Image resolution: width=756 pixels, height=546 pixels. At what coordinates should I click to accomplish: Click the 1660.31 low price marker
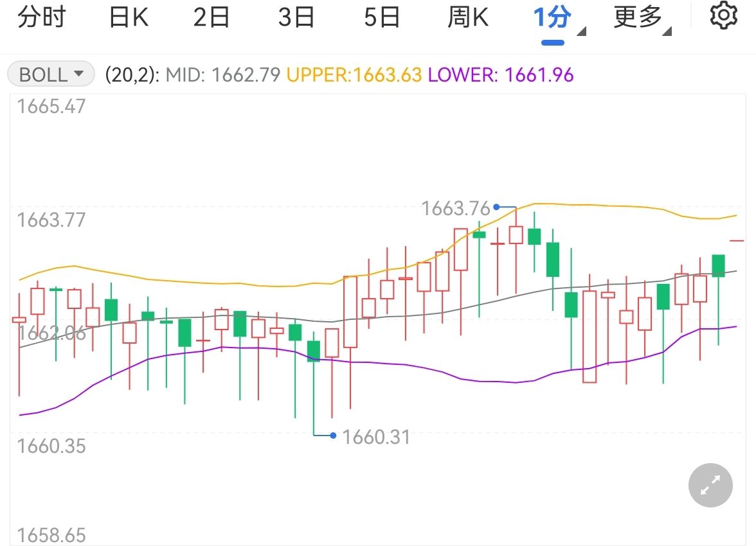tap(375, 437)
